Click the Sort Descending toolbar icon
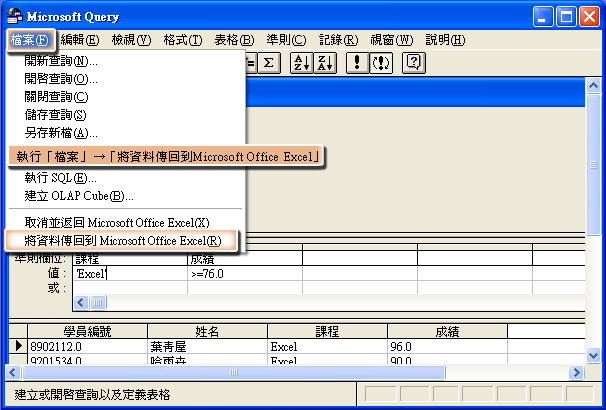This screenshot has height=410, width=606. pos(323,64)
